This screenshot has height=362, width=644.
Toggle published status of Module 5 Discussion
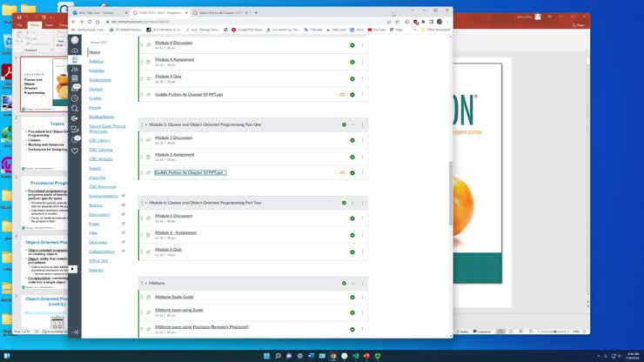tap(352, 140)
